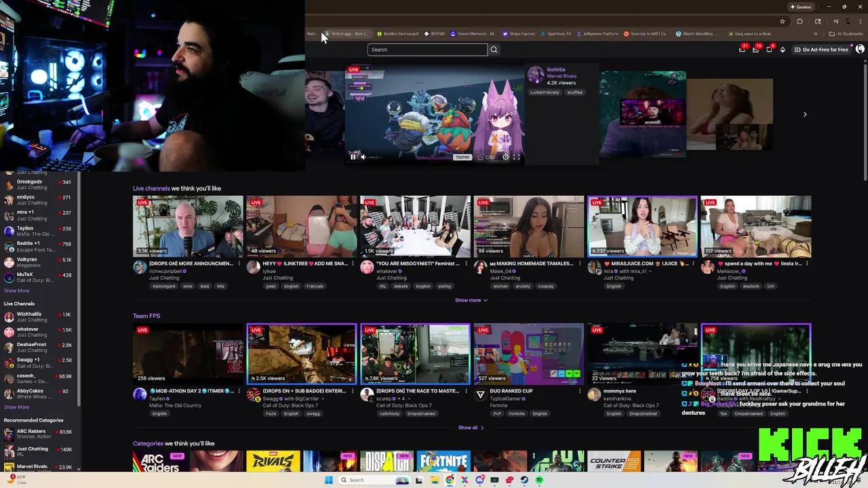Open Valkyrae in sidebar channel list
868x488 pixels.
[x=37, y=262]
